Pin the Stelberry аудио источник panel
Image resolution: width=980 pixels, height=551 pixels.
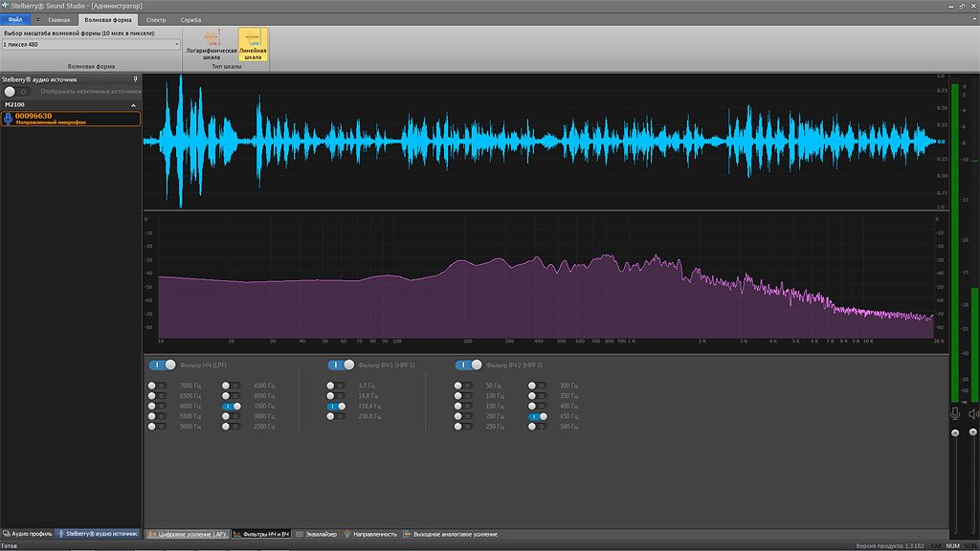click(135, 78)
